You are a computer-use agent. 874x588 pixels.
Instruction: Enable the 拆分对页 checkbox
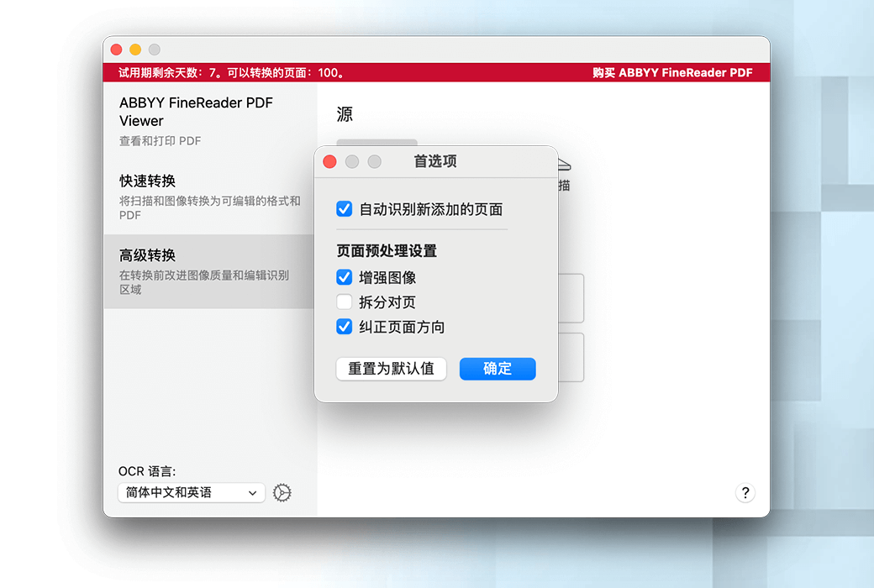pyautogui.click(x=344, y=302)
